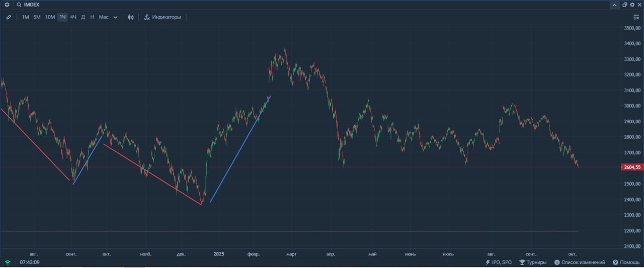Click the search magnifier icon beside IMOEX

coord(19,5)
